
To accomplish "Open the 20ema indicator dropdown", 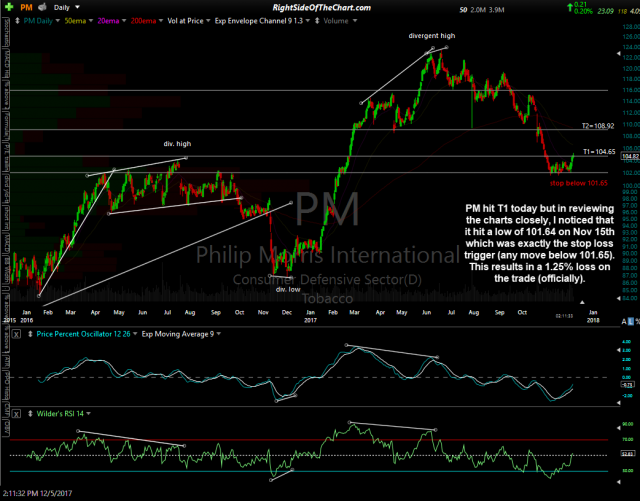I will (x=124, y=20).
